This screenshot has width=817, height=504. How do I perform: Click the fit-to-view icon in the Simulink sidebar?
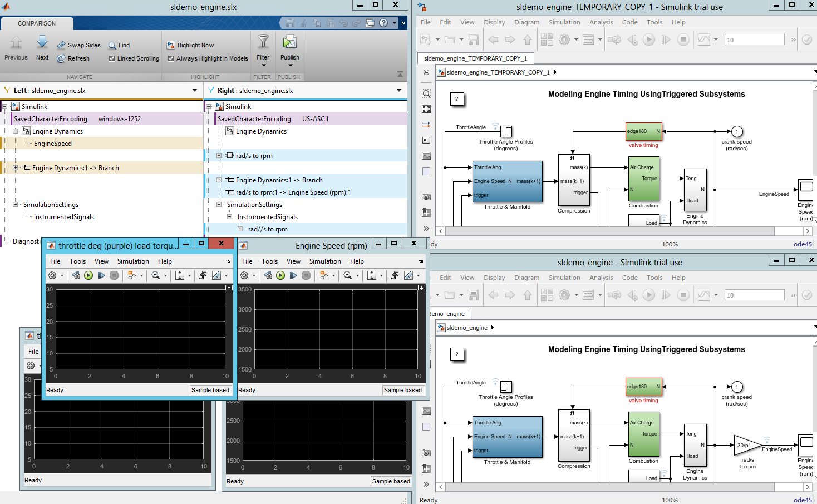(x=426, y=108)
